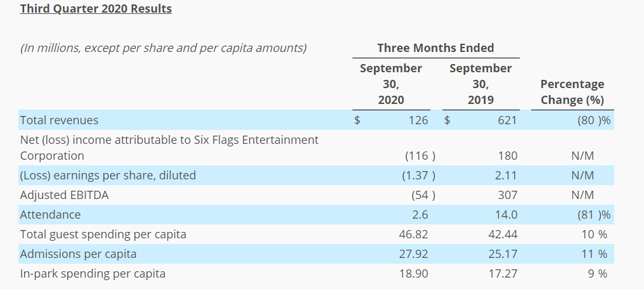Click the (81)% attendance change value
Viewport: 644px width, 289px height.
593,215
